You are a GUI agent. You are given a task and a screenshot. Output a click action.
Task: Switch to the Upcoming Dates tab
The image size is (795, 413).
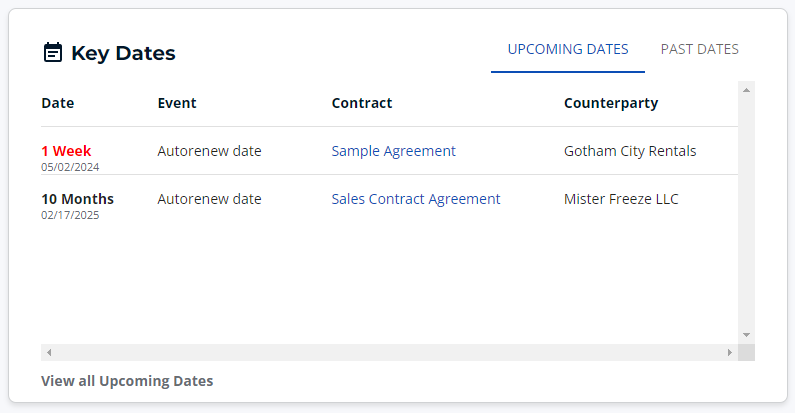[568, 49]
